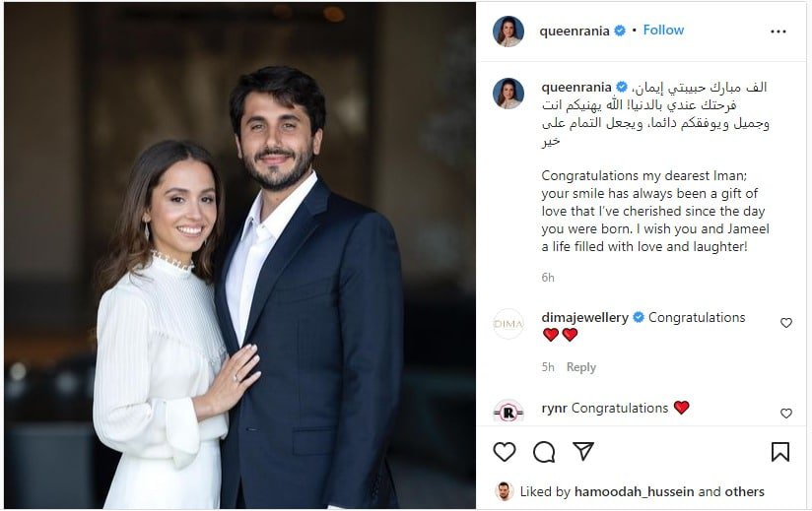
Task: Open rynr username link
Action: 554,408
